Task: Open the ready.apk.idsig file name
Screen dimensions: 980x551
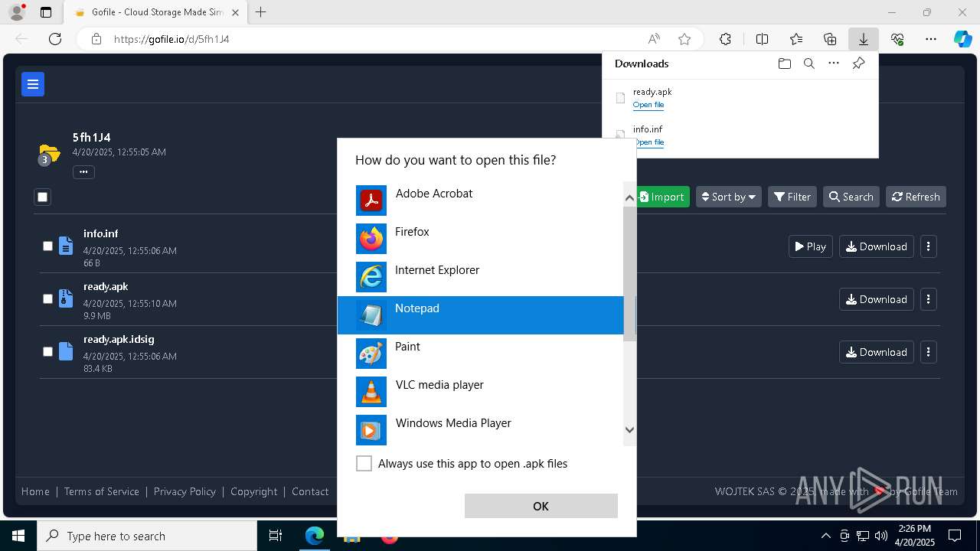Action: point(119,340)
